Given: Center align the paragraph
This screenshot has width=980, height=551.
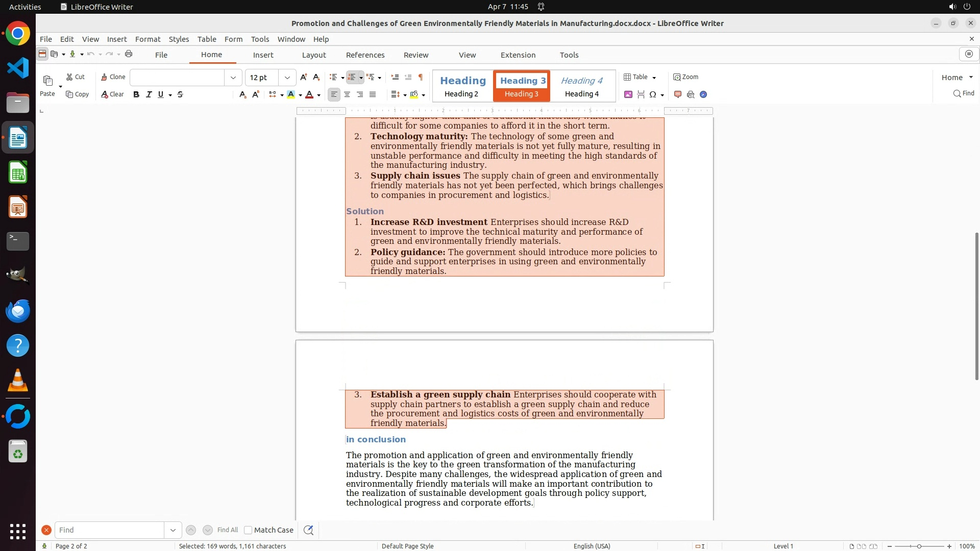Looking at the screenshot, I should click(x=347, y=94).
